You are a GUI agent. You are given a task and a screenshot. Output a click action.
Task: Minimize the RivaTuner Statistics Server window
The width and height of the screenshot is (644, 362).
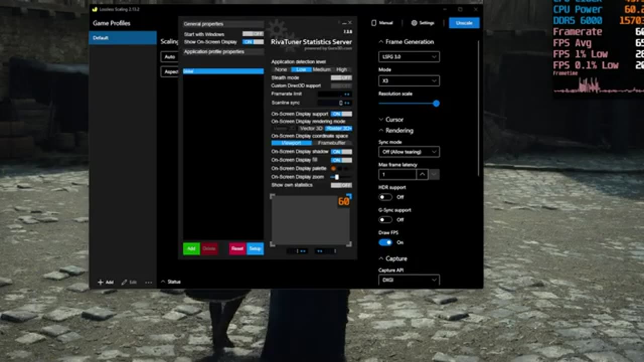344,23
